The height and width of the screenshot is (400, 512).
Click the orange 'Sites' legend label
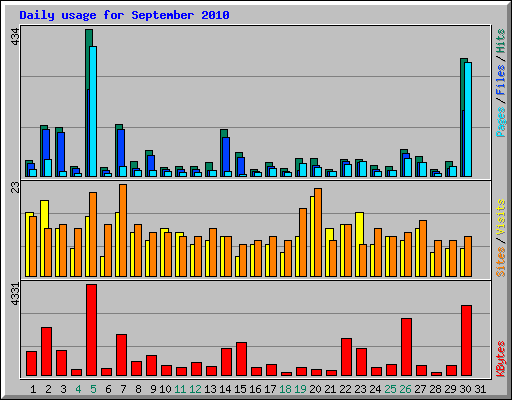point(501,262)
